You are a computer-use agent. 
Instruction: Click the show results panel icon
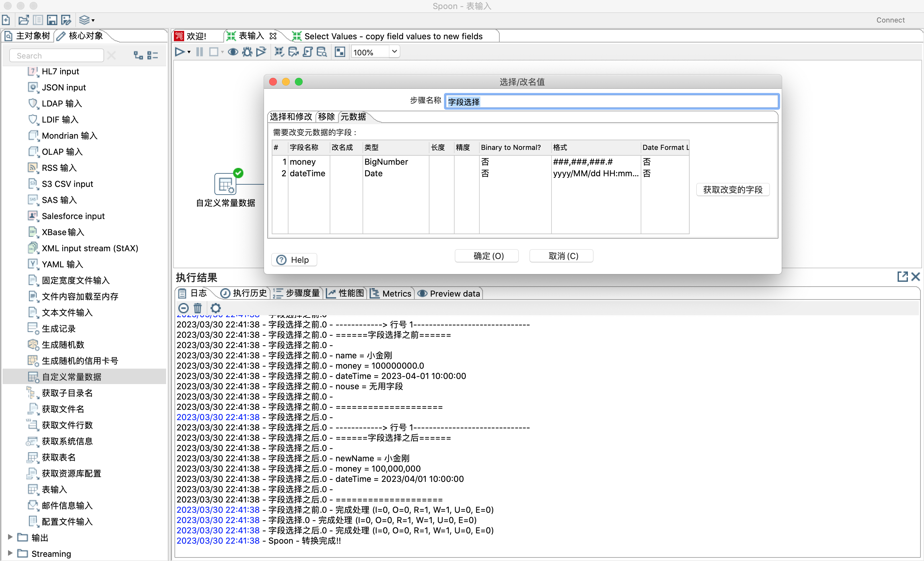(340, 52)
